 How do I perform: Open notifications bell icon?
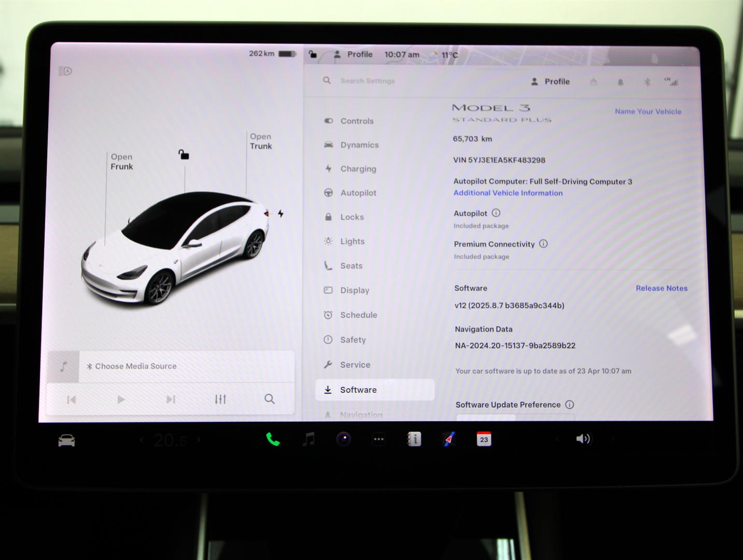(621, 82)
